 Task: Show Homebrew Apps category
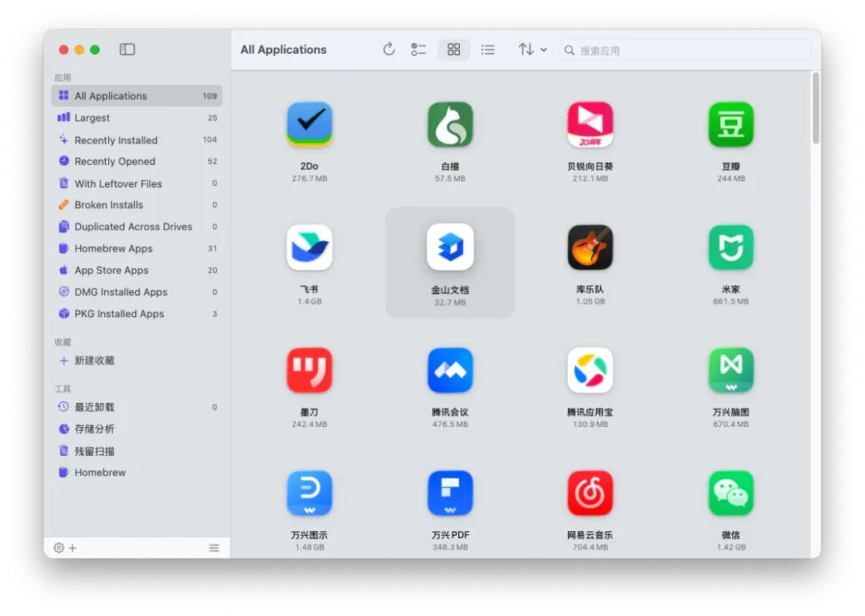(x=137, y=248)
